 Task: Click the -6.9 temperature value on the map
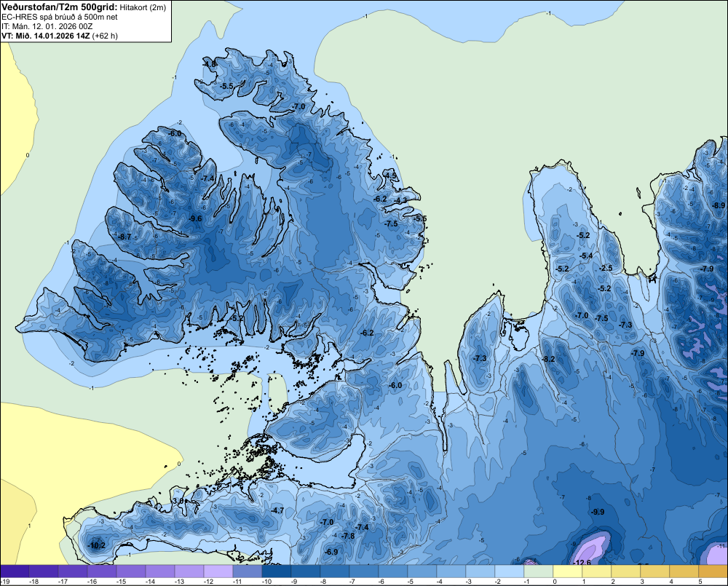[x=331, y=552]
